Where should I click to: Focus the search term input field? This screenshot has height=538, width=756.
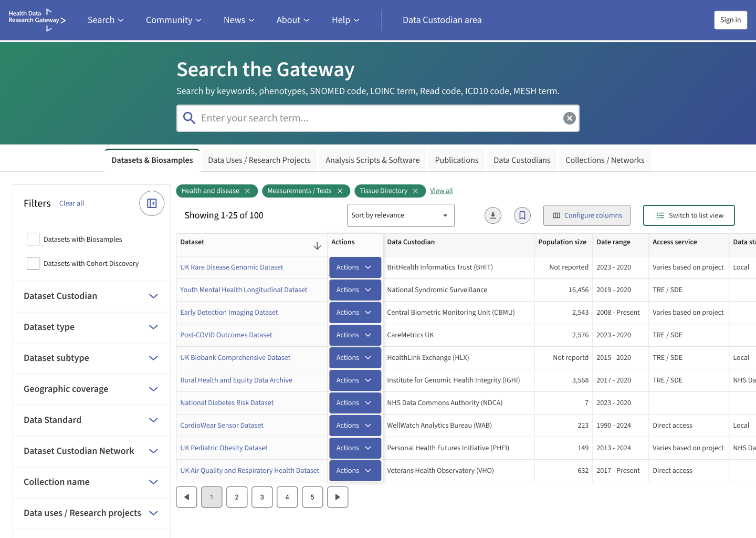(x=378, y=118)
